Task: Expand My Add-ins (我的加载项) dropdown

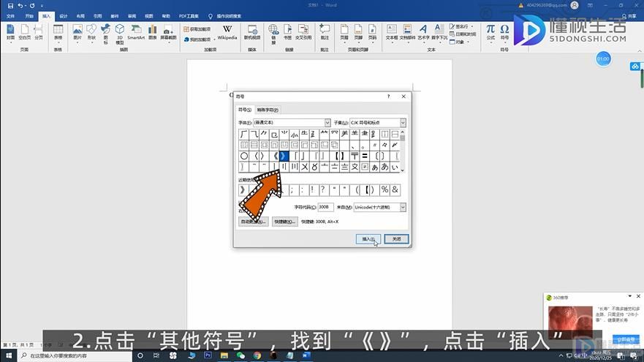Action: point(214,39)
